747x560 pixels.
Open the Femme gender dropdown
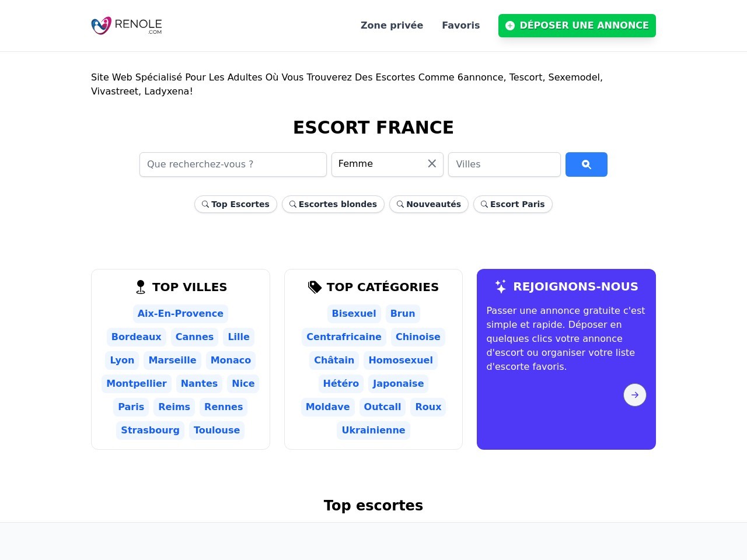[x=378, y=164]
